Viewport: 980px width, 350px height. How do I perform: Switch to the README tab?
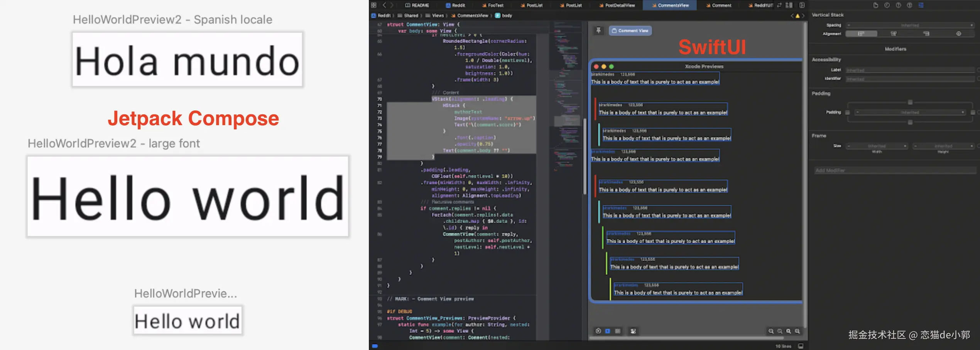[x=417, y=5]
